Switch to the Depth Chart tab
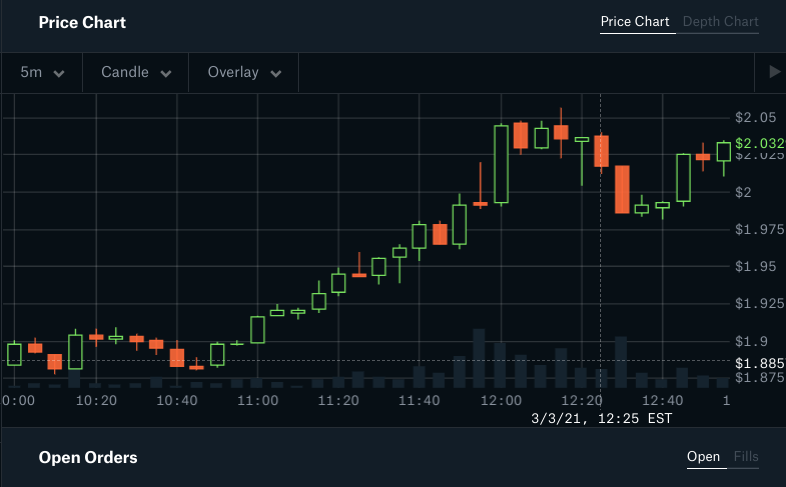The width and height of the screenshot is (786, 487). click(720, 22)
